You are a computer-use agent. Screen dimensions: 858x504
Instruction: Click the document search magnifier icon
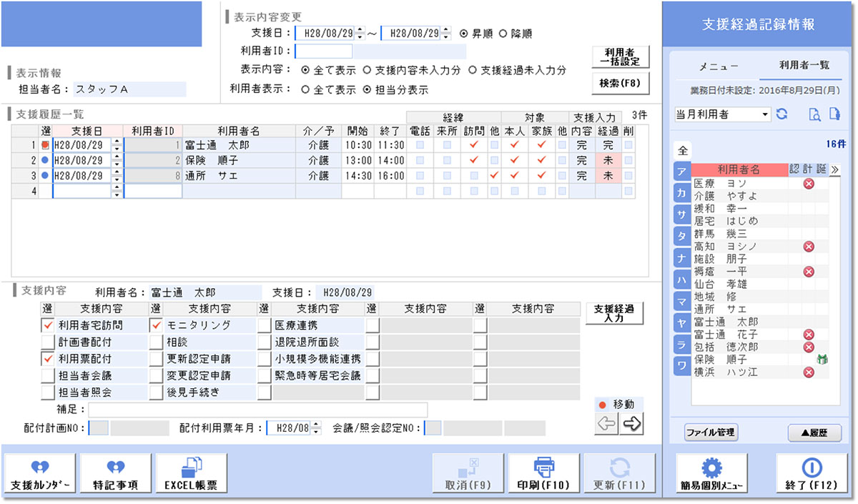coord(814,114)
